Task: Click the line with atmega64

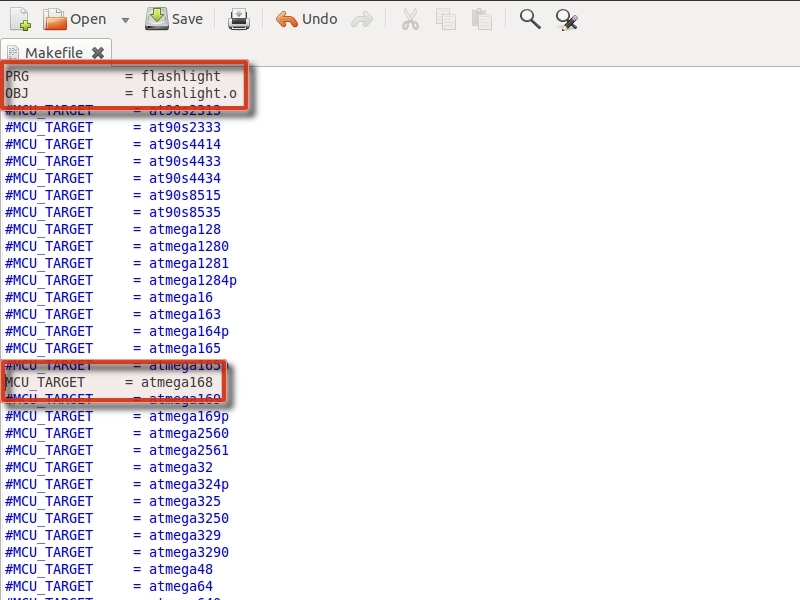Action: (109, 586)
